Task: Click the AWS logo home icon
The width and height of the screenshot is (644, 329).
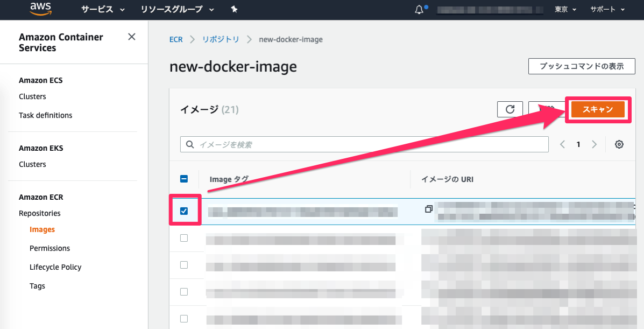Action: pyautogui.click(x=41, y=9)
